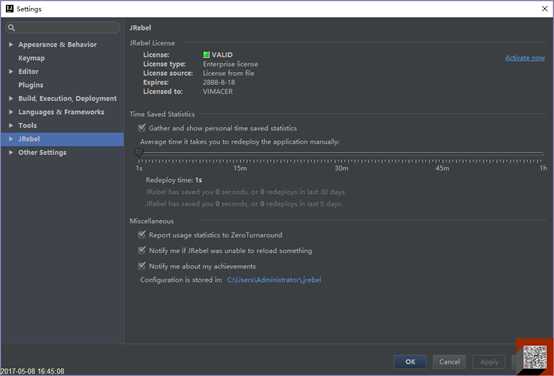Screen dimensions: 554x376
Task: Click the Redeploy time 1s label
Action: (x=174, y=180)
